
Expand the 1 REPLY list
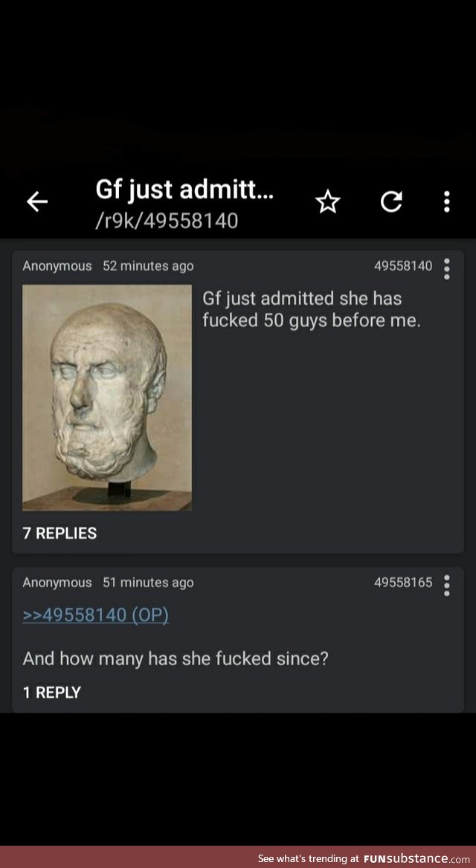(51, 693)
